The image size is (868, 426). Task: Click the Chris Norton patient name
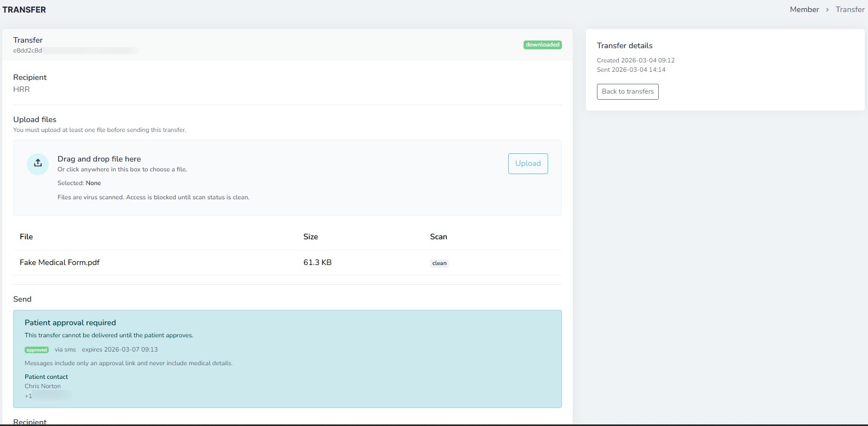[x=43, y=386]
